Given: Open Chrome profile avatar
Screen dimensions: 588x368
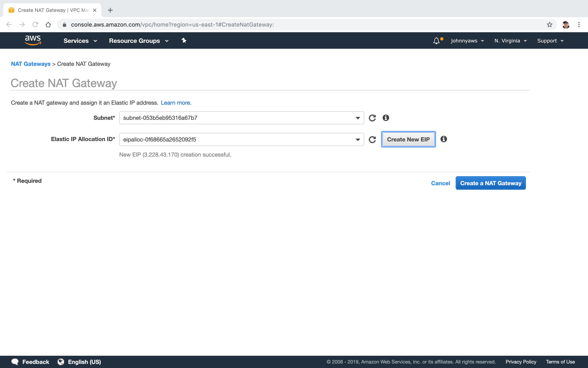Looking at the screenshot, I should point(566,25).
